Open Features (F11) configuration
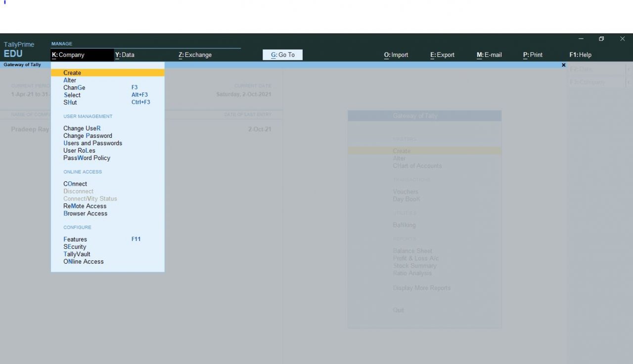The image size is (633, 364). [75, 239]
